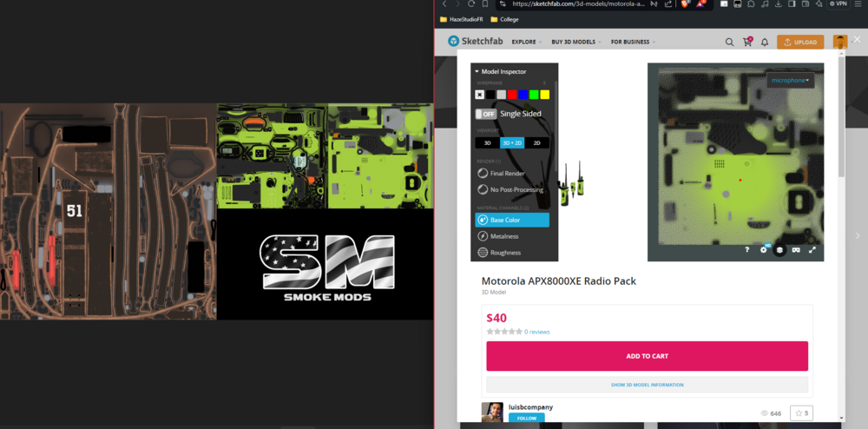Disable wireframe with the X swatch
This screenshot has height=429, width=868.
coord(480,95)
